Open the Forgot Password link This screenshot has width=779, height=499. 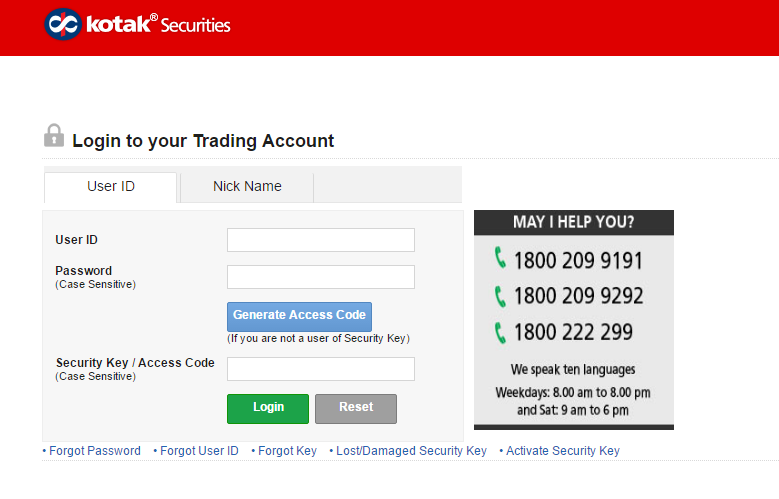pos(95,451)
